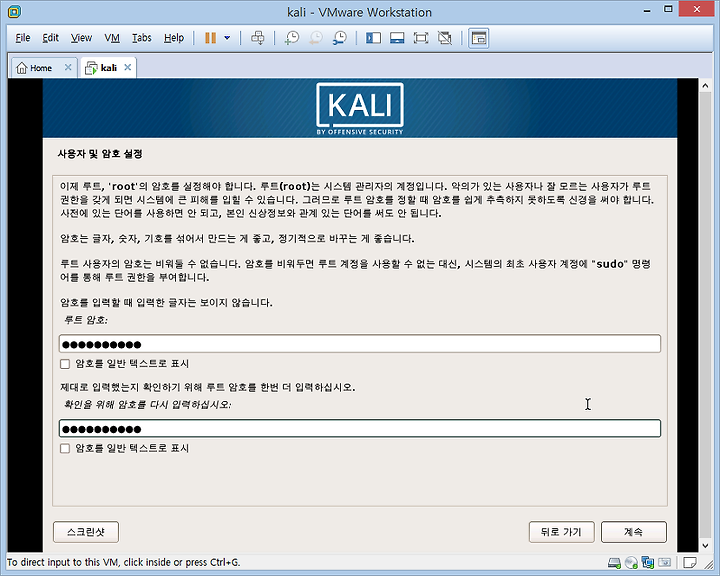This screenshot has width=720, height=576.
Task: Click the CD/DVD drive status icon
Action: tap(631, 562)
